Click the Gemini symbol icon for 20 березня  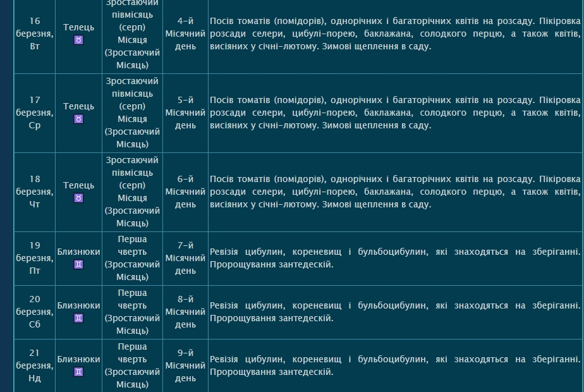(x=78, y=318)
